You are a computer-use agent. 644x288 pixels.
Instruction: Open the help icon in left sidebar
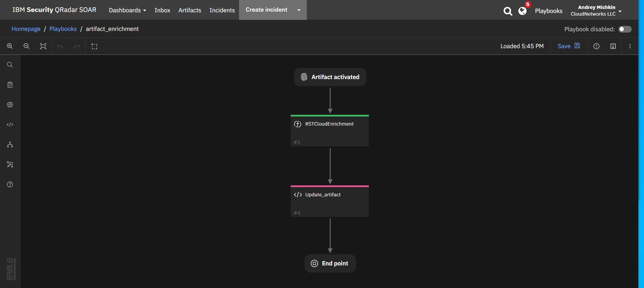[x=10, y=184]
